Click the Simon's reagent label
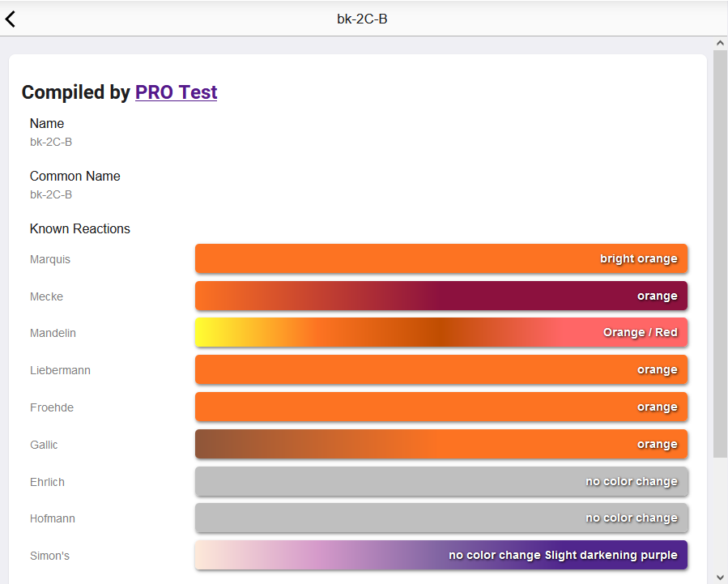The image size is (728, 584). tap(49, 555)
